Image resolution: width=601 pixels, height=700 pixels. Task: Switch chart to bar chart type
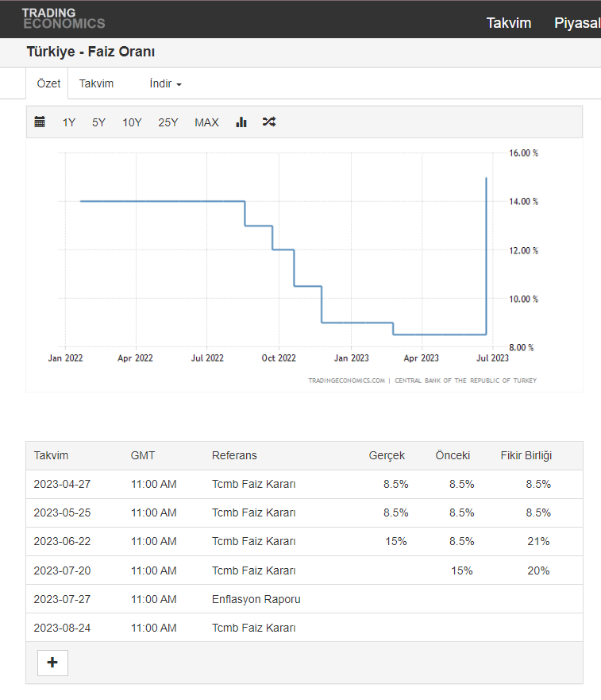coord(241,122)
